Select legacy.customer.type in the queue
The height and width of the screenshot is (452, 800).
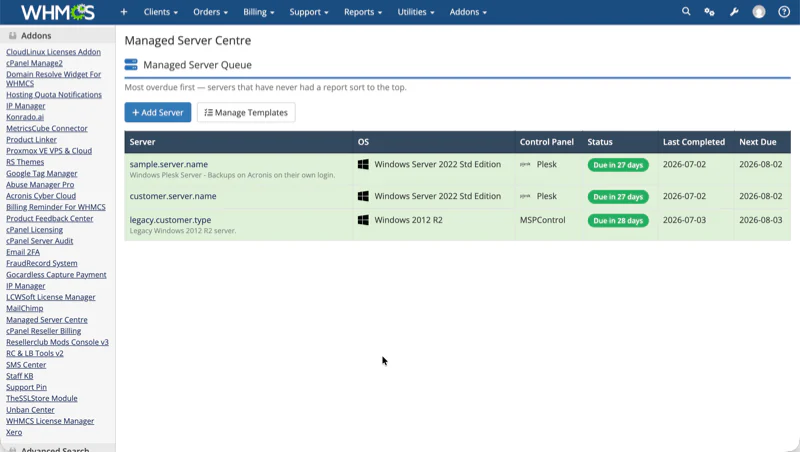pyautogui.click(x=170, y=220)
